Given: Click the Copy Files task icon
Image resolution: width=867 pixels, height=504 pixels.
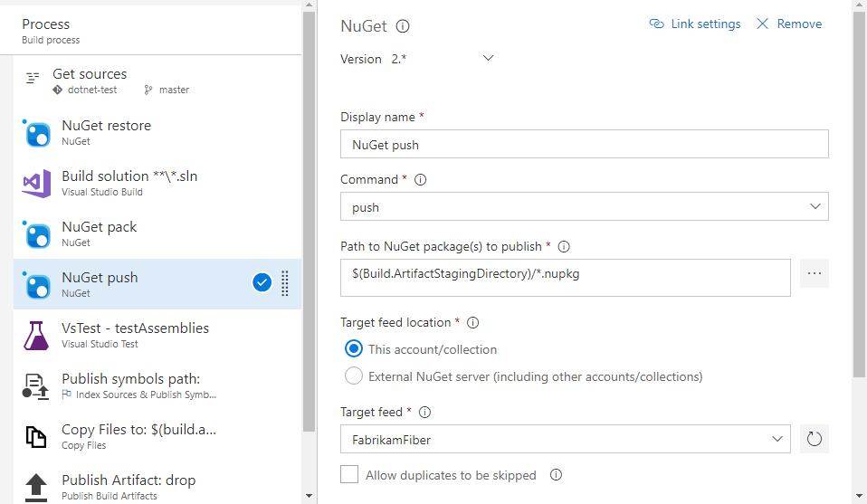Looking at the screenshot, I should click(x=36, y=437).
